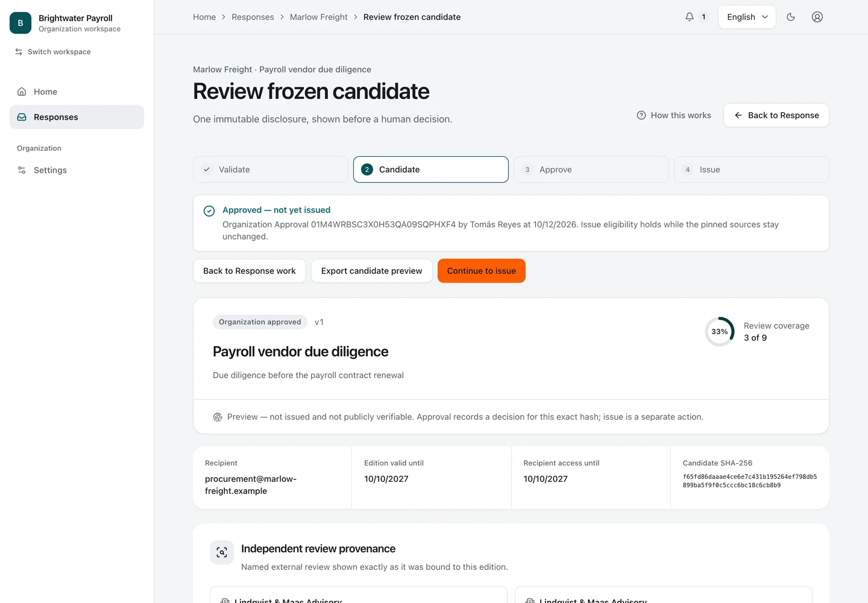Open the English language dropdown

coord(747,17)
